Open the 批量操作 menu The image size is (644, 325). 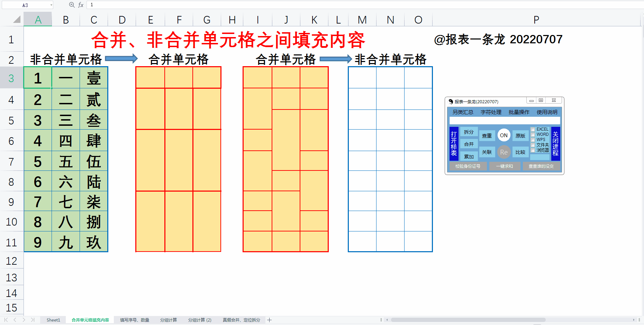point(519,112)
